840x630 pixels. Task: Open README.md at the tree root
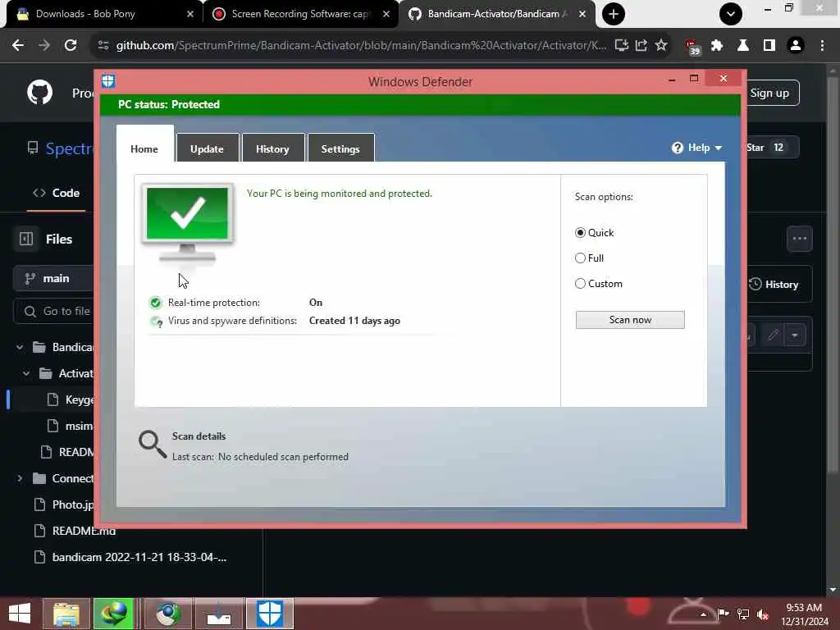[75, 531]
